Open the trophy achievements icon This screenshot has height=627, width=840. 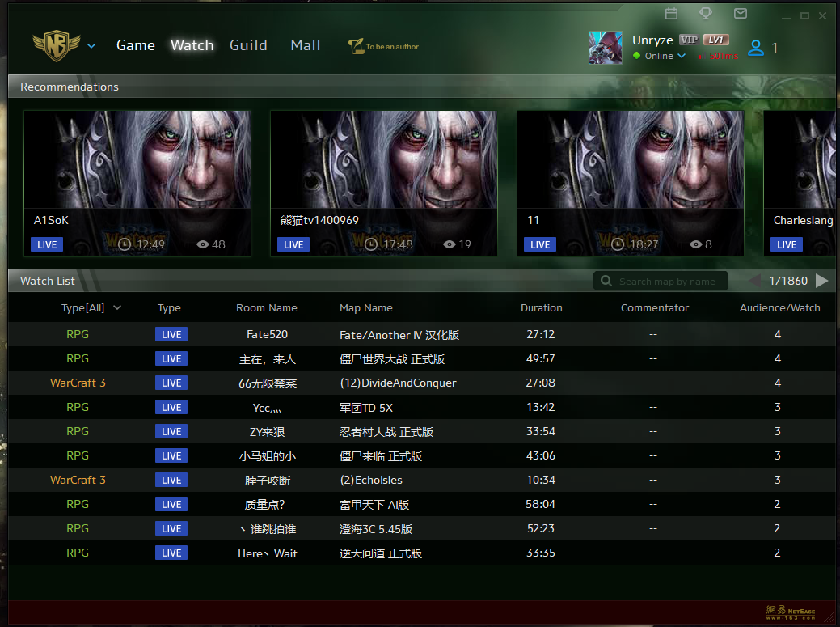pyautogui.click(x=706, y=14)
